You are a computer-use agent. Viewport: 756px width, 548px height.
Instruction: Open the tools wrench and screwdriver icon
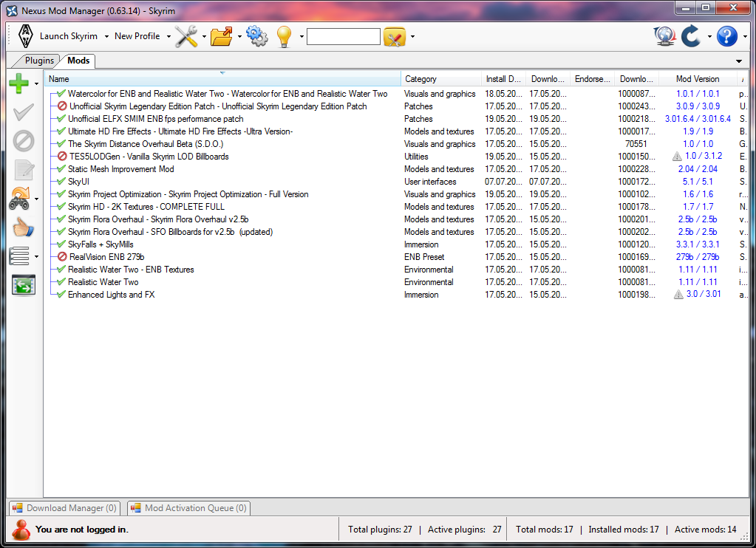[x=185, y=36]
